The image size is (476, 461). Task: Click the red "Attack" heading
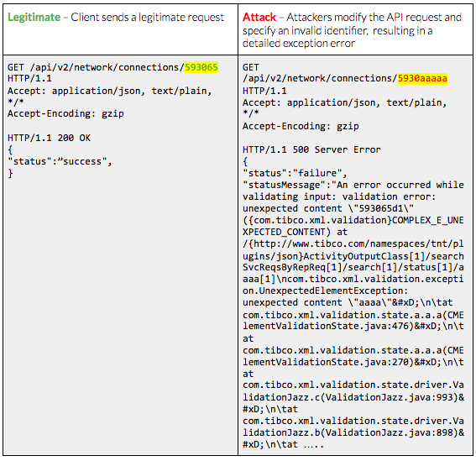point(259,18)
